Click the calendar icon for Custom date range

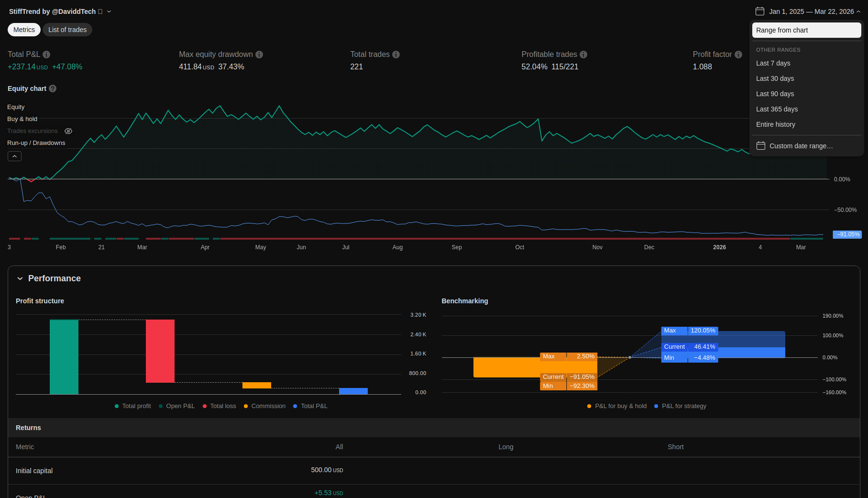pyautogui.click(x=761, y=146)
